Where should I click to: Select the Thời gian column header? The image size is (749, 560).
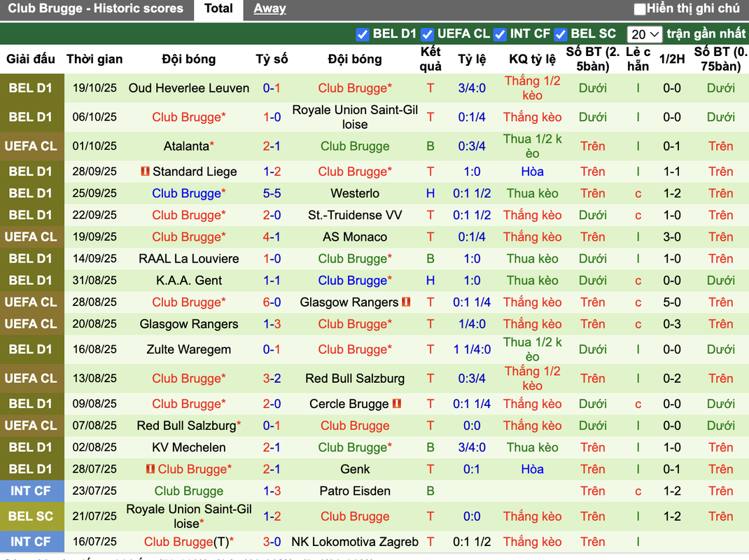[94, 59]
